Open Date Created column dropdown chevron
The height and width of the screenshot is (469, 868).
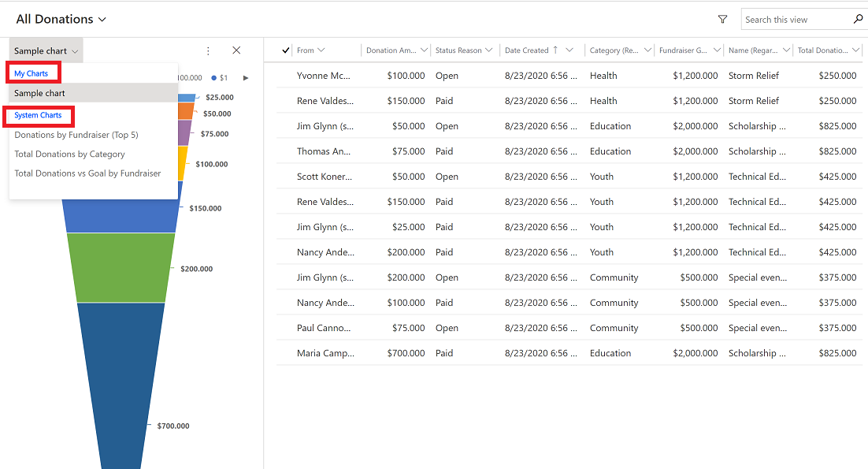pyautogui.click(x=569, y=50)
